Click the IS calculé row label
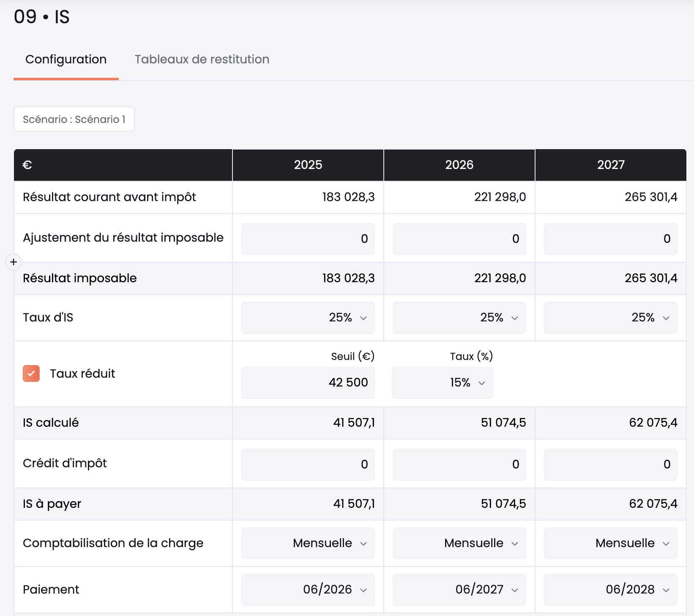The height and width of the screenshot is (616, 694). click(51, 423)
